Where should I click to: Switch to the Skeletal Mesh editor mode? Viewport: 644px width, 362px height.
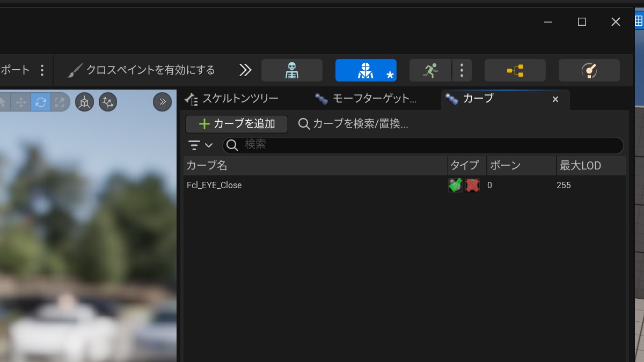[x=366, y=70]
